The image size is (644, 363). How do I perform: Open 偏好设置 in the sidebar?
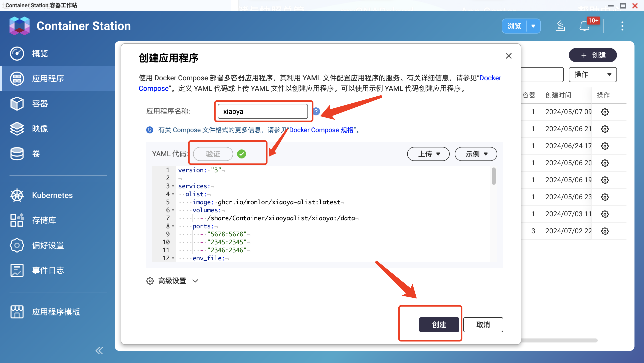pos(57,245)
